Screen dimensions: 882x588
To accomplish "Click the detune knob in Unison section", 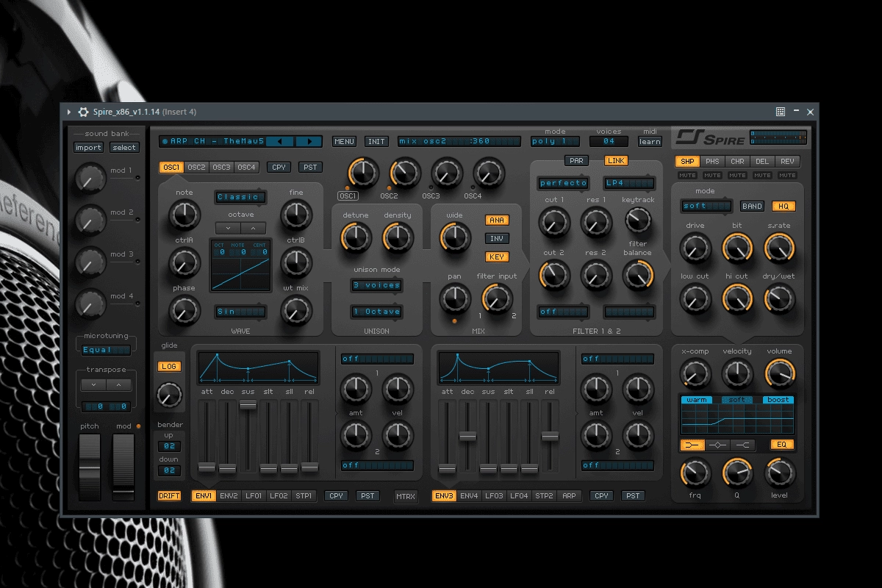I will (x=356, y=237).
